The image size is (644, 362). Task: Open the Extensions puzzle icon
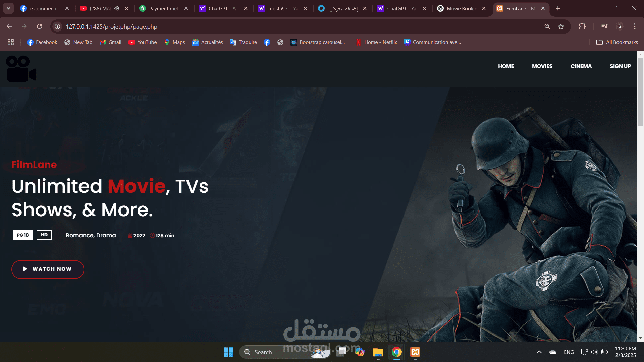pos(582,26)
